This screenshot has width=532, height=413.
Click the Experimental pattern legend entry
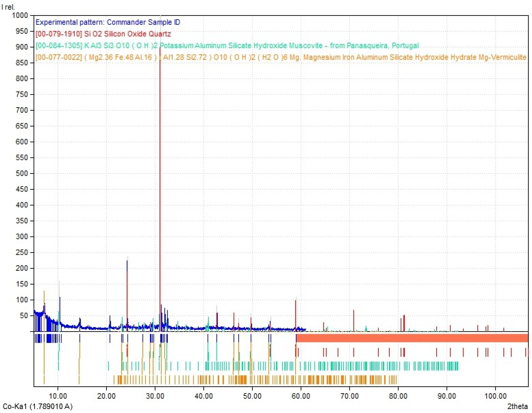click(108, 22)
